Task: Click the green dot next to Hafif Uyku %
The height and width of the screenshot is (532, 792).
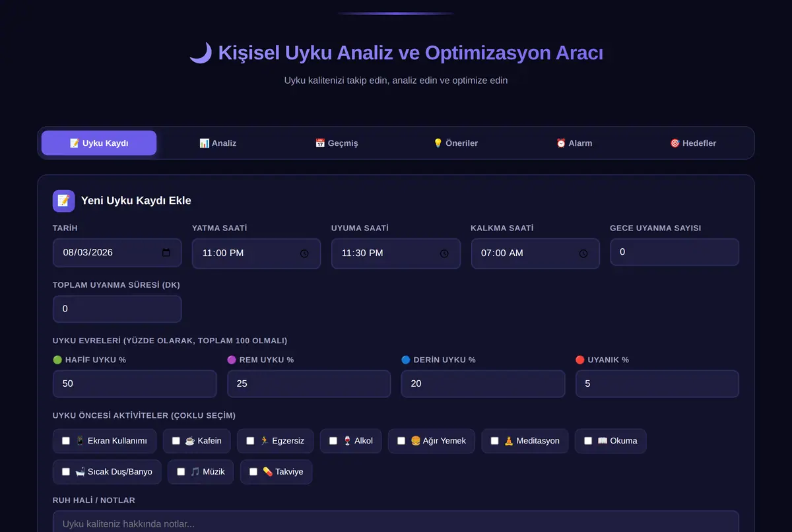Action: 57,360
